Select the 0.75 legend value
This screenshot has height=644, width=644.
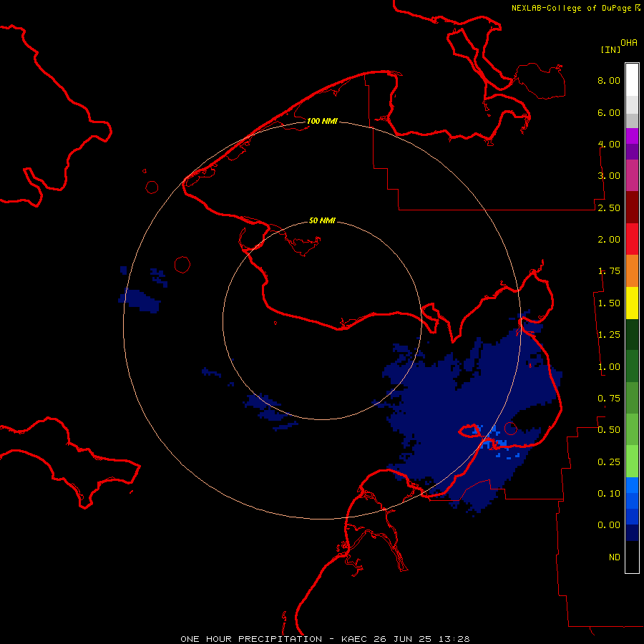point(609,399)
